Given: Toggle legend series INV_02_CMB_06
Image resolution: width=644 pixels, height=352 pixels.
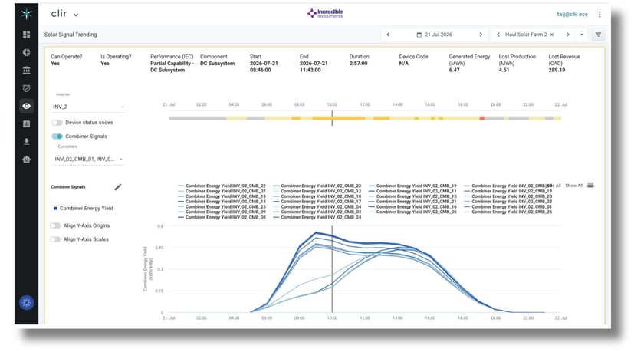Looking at the screenshot, I should click(x=412, y=212).
